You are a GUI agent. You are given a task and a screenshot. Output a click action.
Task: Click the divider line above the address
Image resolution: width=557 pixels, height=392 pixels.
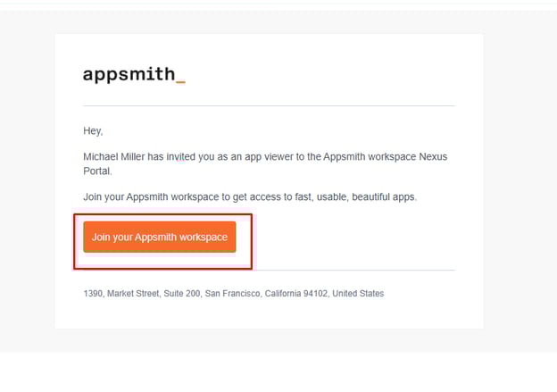click(357, 270)
